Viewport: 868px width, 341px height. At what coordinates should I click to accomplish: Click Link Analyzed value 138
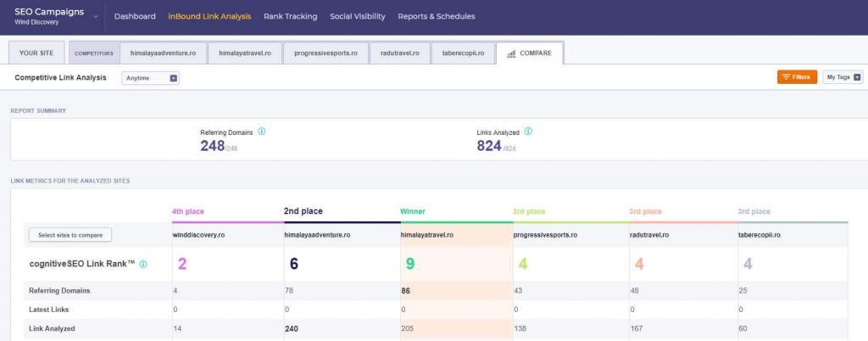[x=520, y=328]
